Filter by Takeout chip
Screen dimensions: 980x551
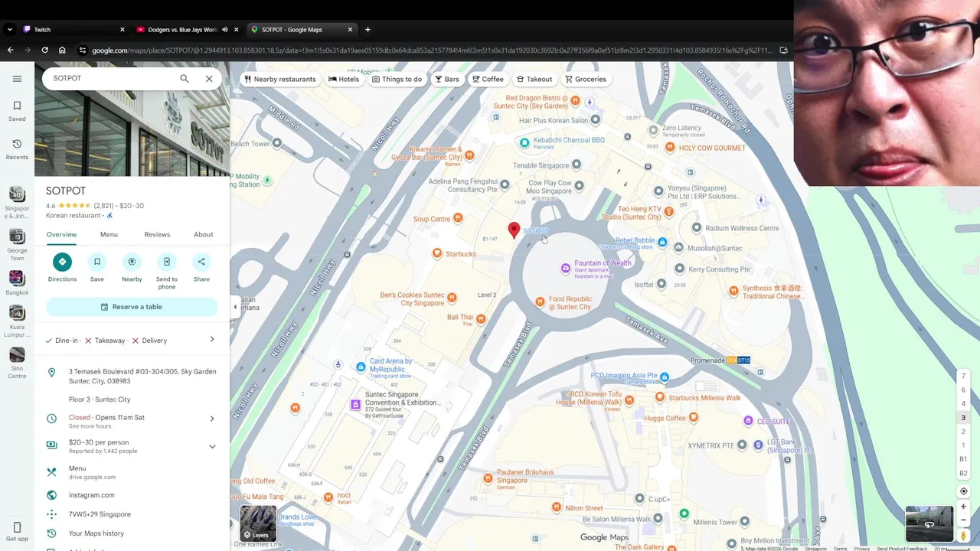(x=534, y=79)
